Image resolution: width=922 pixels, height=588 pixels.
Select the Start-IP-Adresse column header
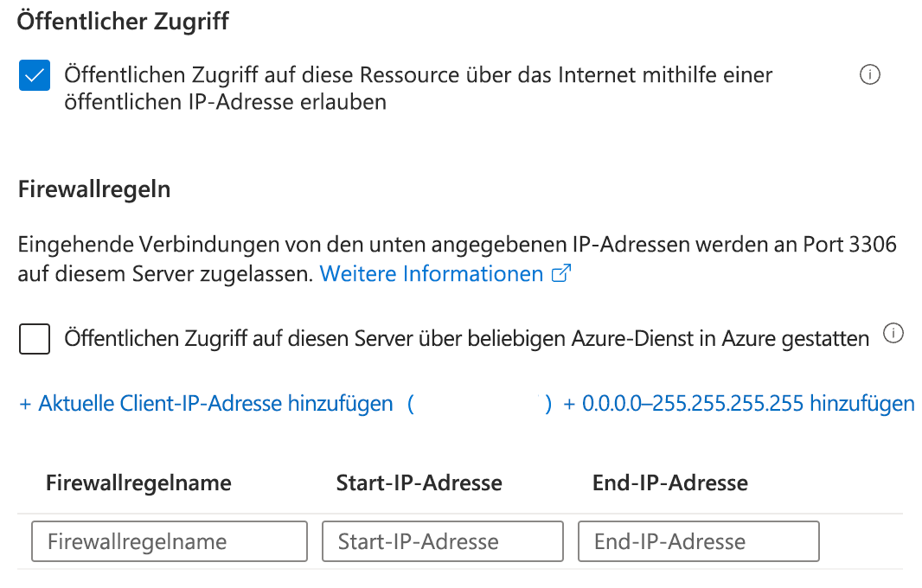[x=419, y=483]
